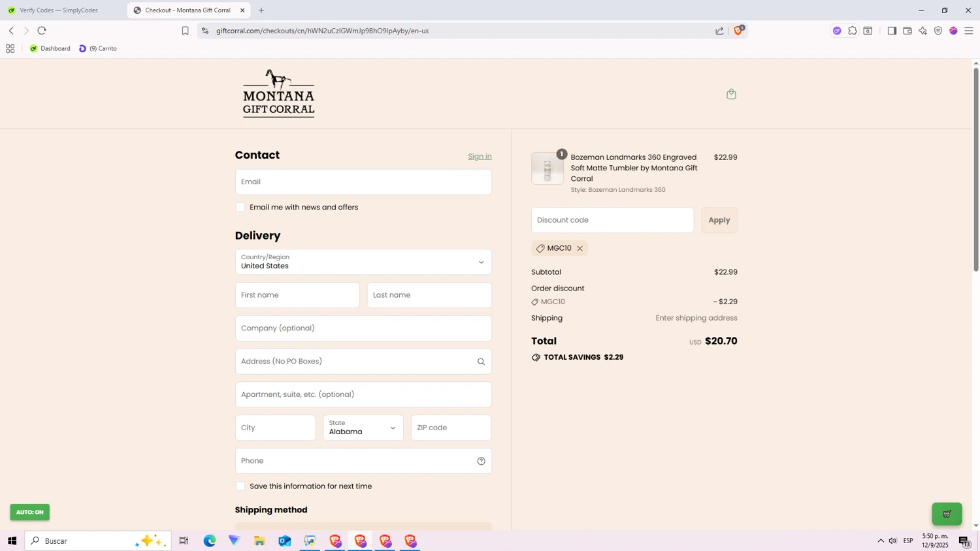
Task: Click the Email input field
Action: 363,182
